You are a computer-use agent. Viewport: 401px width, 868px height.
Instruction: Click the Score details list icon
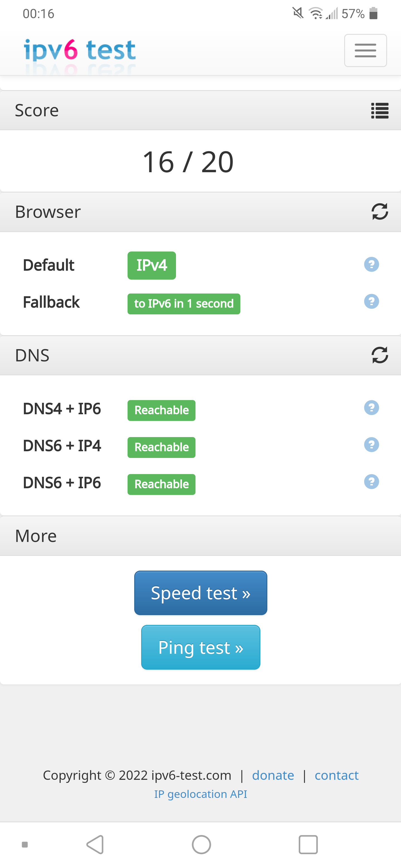point(380,110)
